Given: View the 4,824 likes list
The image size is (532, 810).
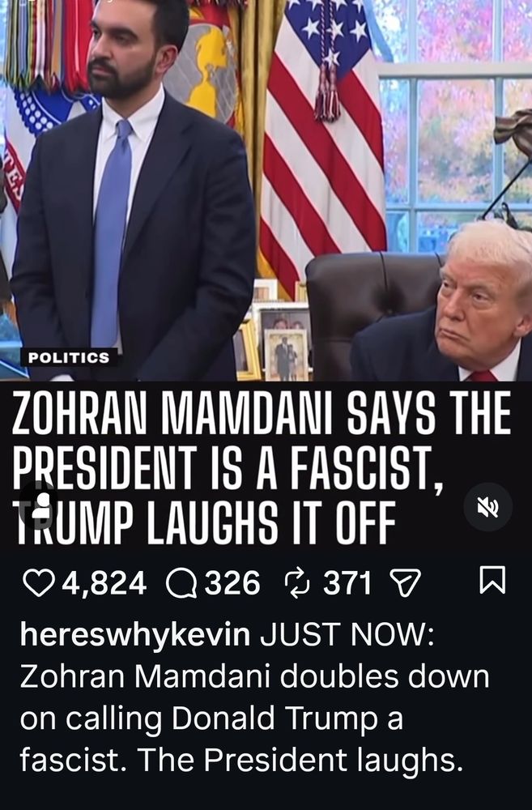Looking at the screenshot, I should (x=104, y=584).
